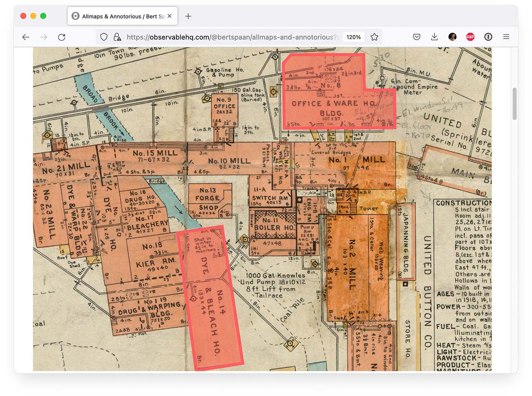
Task: Click the site security padlock icon
Action: point(117,37)
